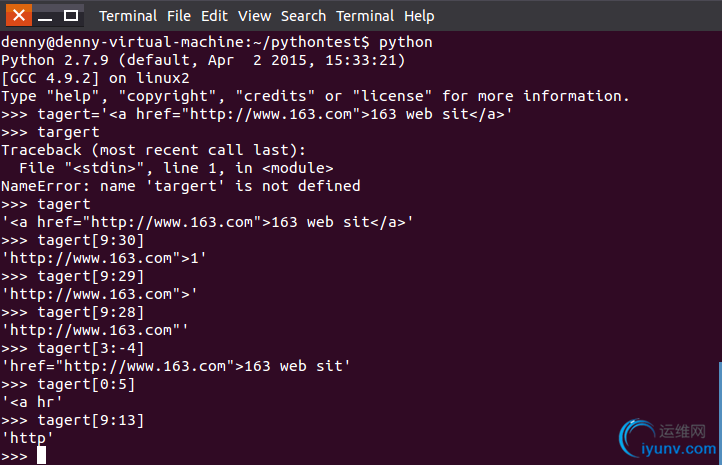Click the tagert assignment command line
This screenshot has width=722, height=465.
click(x=256, y=114)
